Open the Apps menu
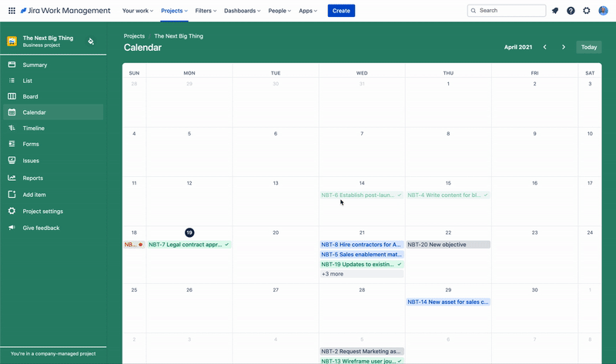Viewport: 616px width, 364px height. pyautogui.click(x=308, y=11)
